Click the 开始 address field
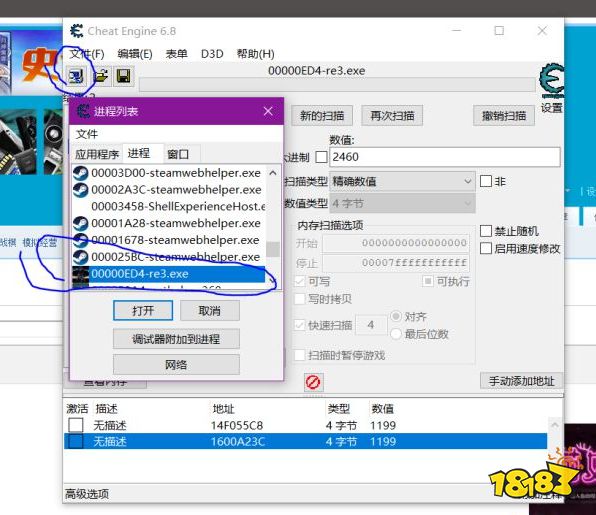 coord(396,243)
